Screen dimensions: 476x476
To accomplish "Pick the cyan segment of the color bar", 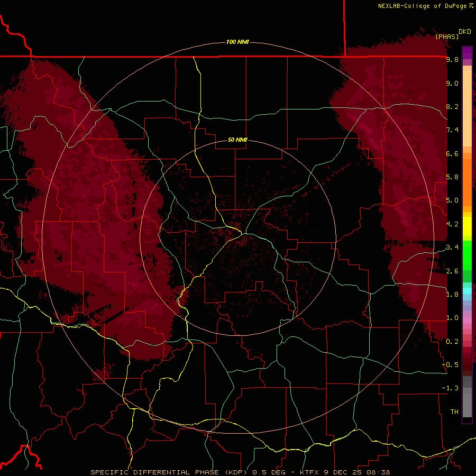I will [467, 291].
